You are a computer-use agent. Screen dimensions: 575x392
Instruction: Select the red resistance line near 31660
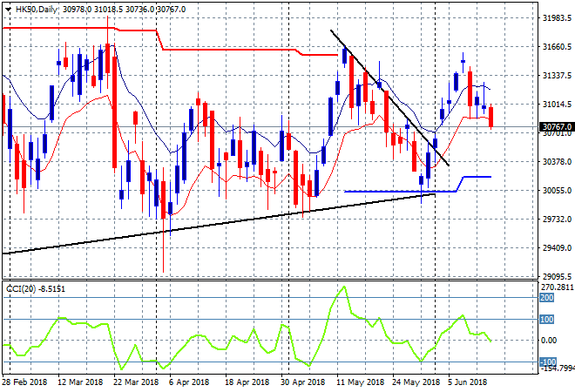coord(227,49)
